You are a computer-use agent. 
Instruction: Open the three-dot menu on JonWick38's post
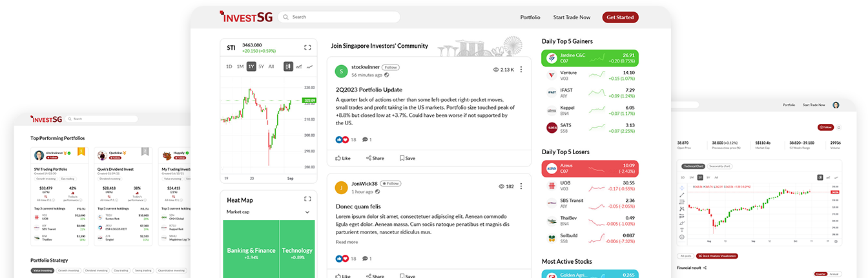click(521, 186)
